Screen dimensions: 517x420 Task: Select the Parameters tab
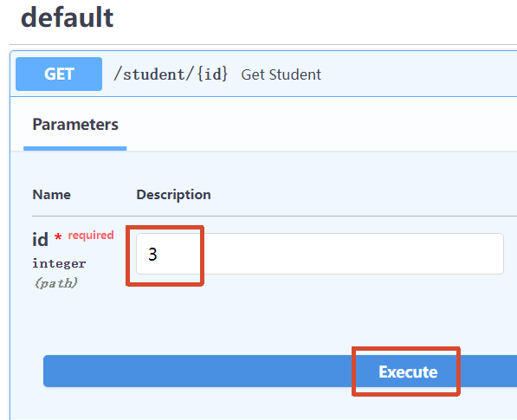coord(75,125)
